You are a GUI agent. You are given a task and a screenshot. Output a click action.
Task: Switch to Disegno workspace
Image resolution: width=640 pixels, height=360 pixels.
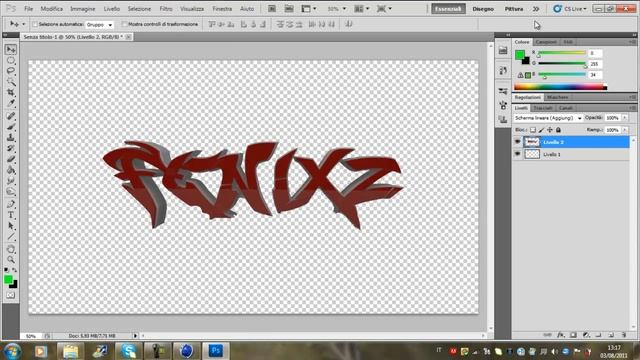[x=483, y=9]
